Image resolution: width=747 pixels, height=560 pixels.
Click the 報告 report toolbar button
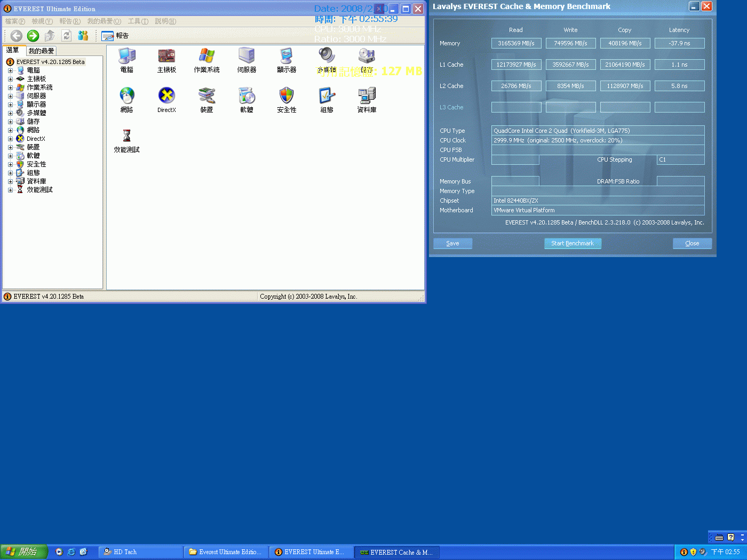click(x=115, y=36)
